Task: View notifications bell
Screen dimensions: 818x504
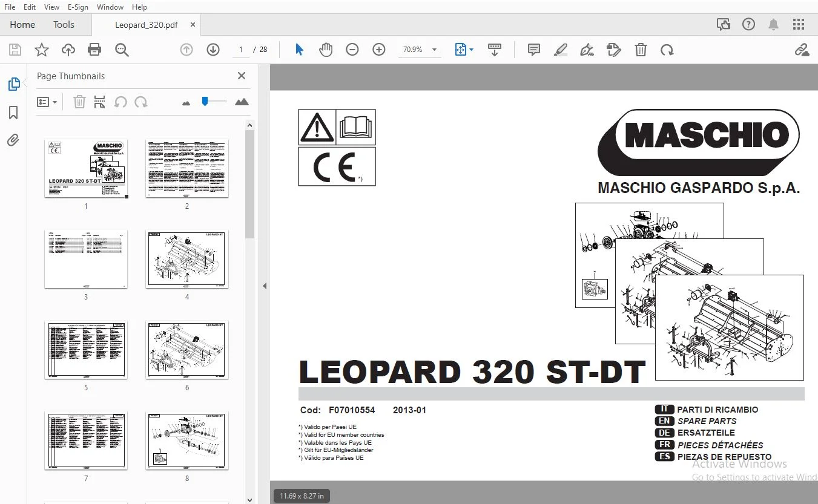Action: (x=773, y=25)
